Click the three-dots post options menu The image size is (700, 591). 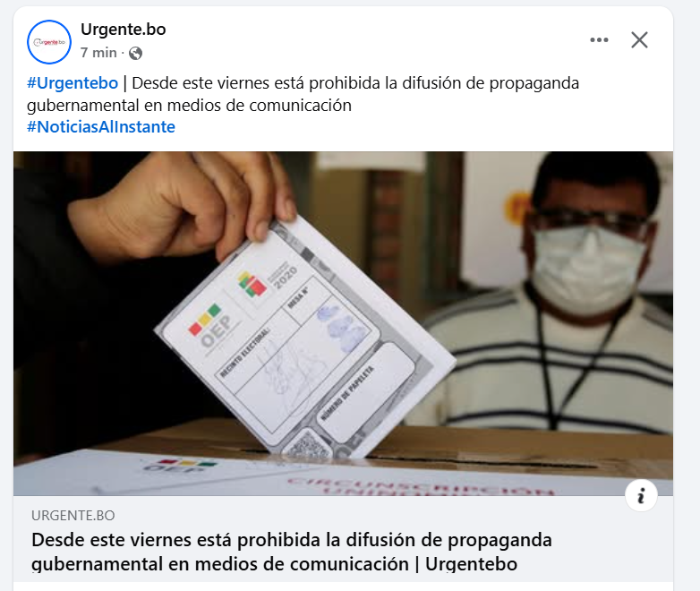click(599, 40)
